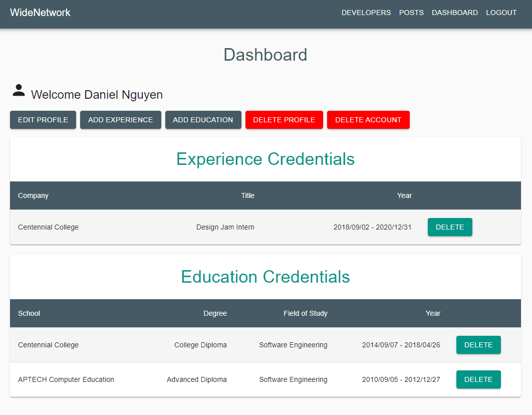Viewport: 532px width, 415px height.
Task: Select the Advanced Diploma table cell
Action: coord(196,379)
